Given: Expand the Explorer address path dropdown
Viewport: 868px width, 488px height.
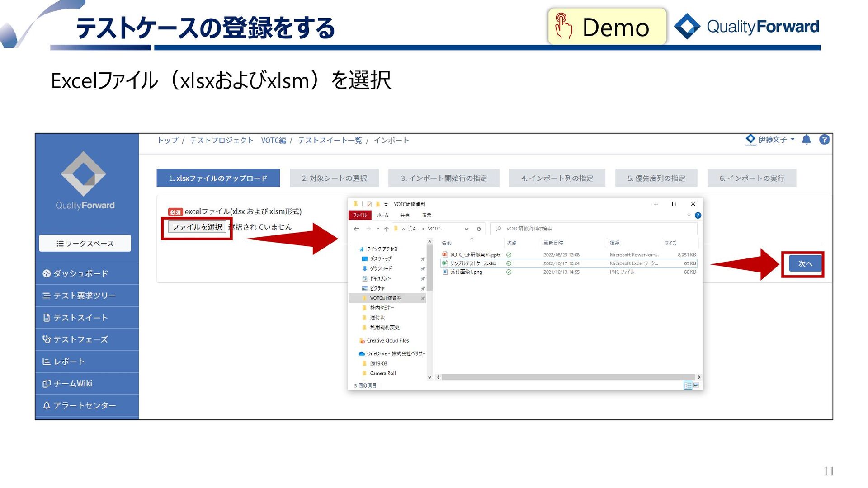Looking at the screenshot, I should pyautogui.click(x=467, y=229).
